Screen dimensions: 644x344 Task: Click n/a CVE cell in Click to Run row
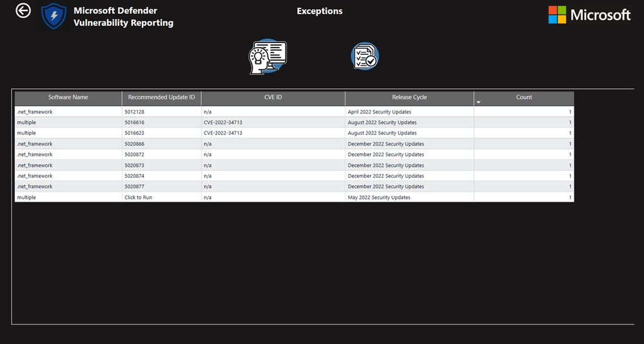click(x=273, y=197)
